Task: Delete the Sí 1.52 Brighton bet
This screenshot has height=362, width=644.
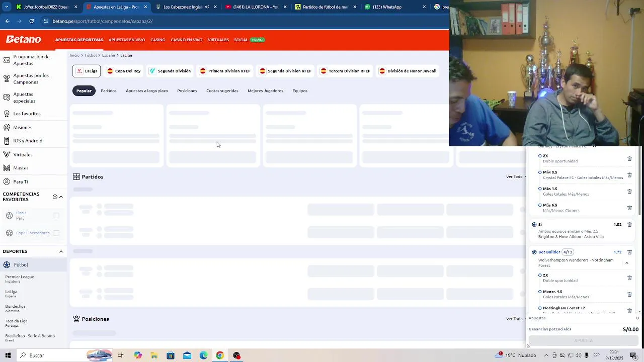Action: pos(629,225)
